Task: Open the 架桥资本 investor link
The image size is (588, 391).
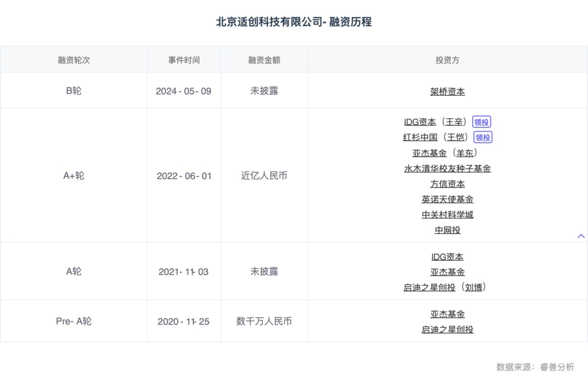Action: click(448, 91)
